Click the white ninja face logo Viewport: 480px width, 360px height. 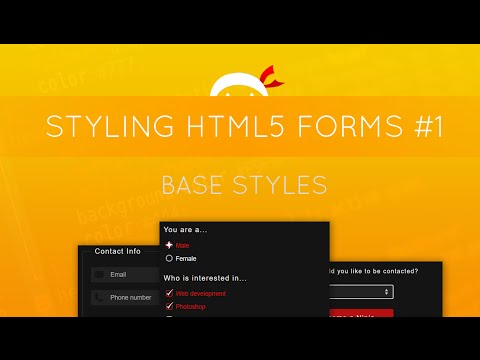coord(239,84)
